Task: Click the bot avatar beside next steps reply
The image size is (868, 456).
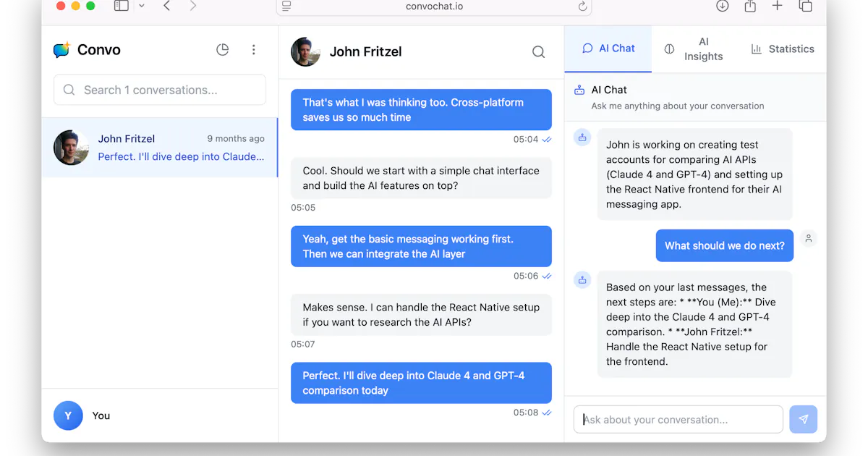Action: point(582,280)
